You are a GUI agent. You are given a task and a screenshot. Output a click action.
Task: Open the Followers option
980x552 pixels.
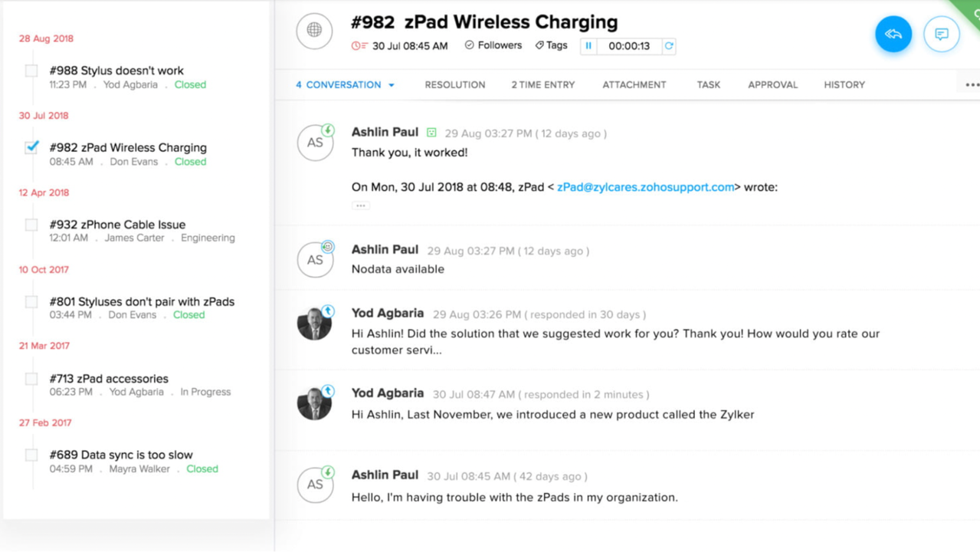coord(493,45)
